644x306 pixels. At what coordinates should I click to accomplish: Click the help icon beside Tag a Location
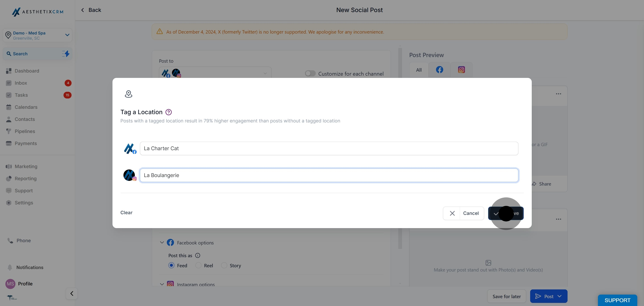click(169, 112)
